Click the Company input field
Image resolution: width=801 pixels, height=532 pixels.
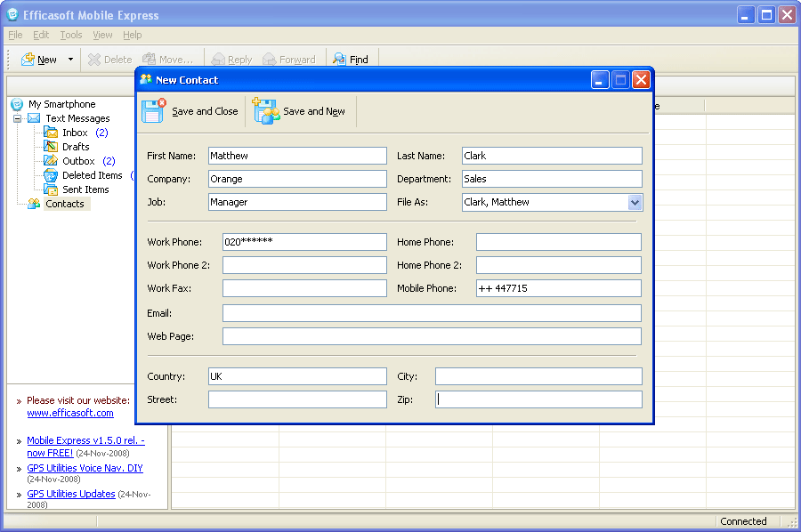pyautogui.click(x=297, y=179)
